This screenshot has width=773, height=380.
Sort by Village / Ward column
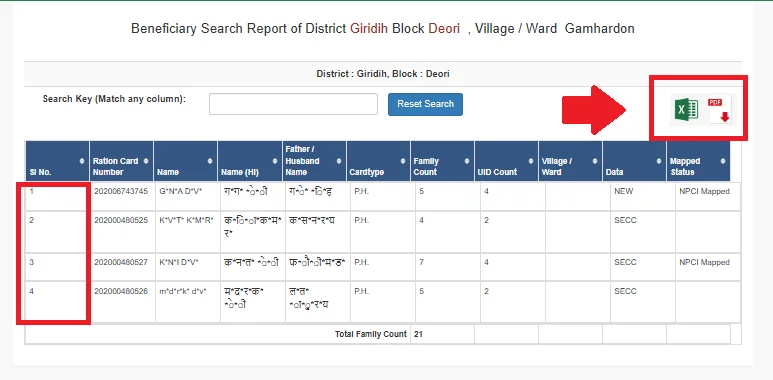point(570,161)
